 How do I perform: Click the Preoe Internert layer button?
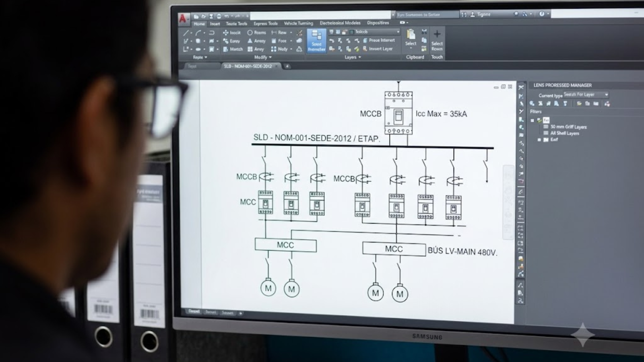(x=379, y=40)
